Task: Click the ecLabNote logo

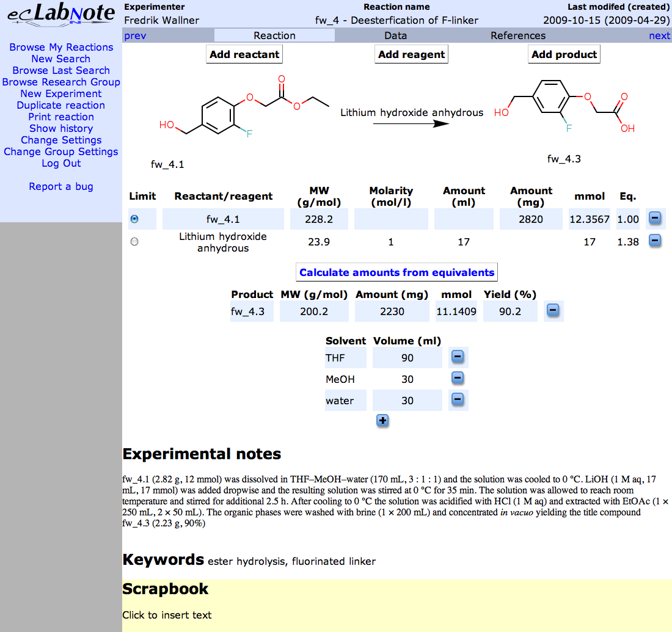Action: click(x=61, y=15)
